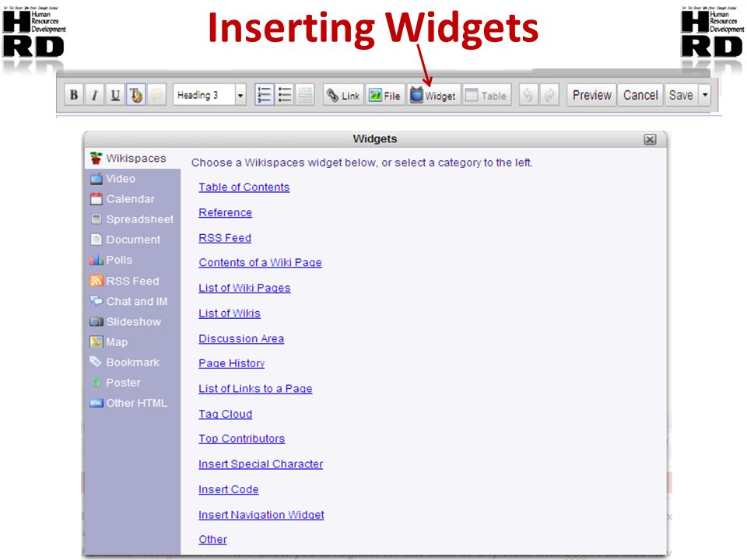The width and height of the screenshot is (747, 560).
Task: Open the Insert Code link
Action: point(229,489)
